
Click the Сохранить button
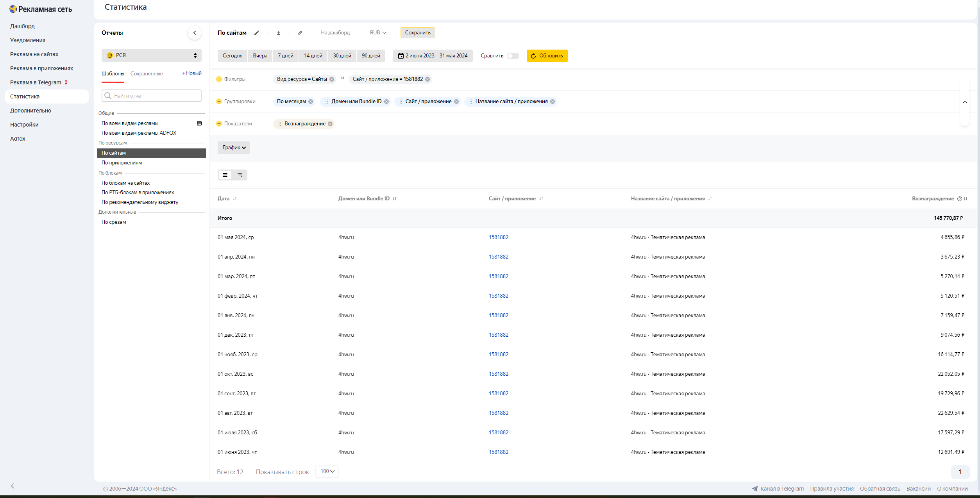[417, 33]
